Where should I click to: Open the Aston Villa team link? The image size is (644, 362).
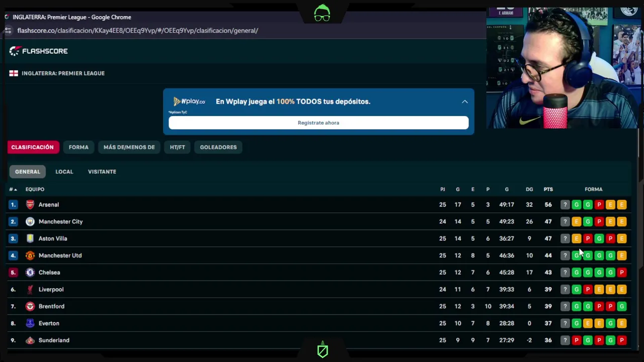(53, 238)
